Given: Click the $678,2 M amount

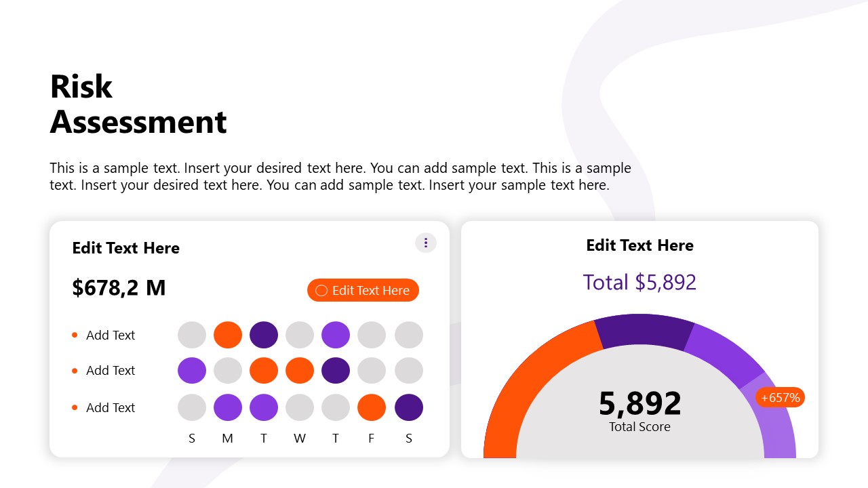Looking at the screenshot, I should 119,287.
